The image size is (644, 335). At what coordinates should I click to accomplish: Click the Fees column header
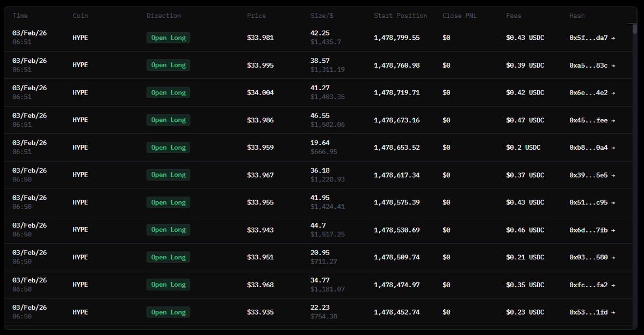tap(513, 16)
